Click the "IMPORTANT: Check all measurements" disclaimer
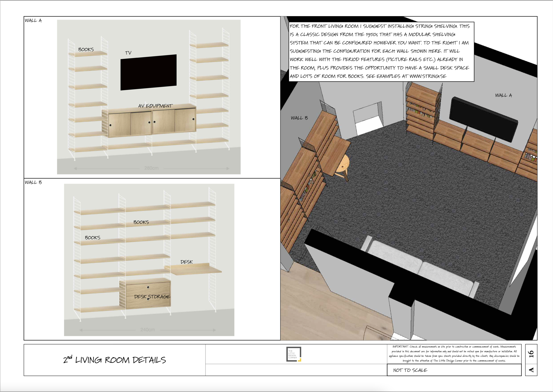 pos(454,354)
